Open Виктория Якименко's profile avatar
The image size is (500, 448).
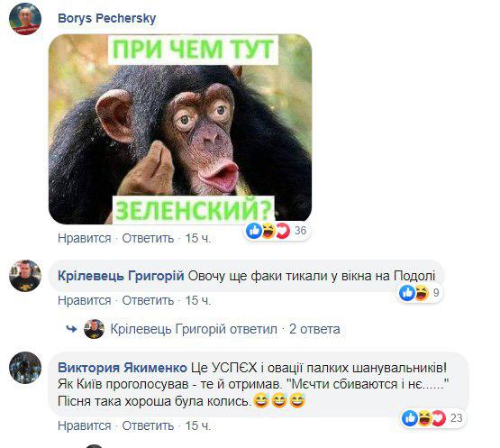coord(25,368)
